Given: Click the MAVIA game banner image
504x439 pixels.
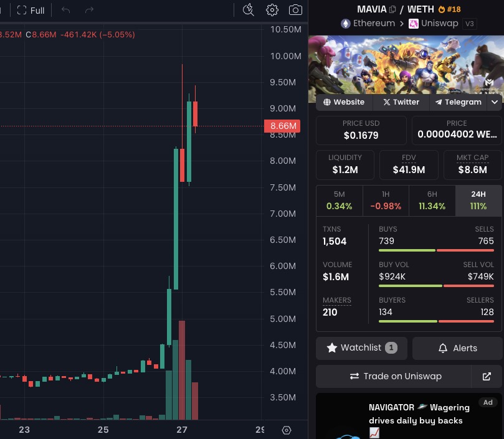Looking at the screenshot, I should (406, 66).
